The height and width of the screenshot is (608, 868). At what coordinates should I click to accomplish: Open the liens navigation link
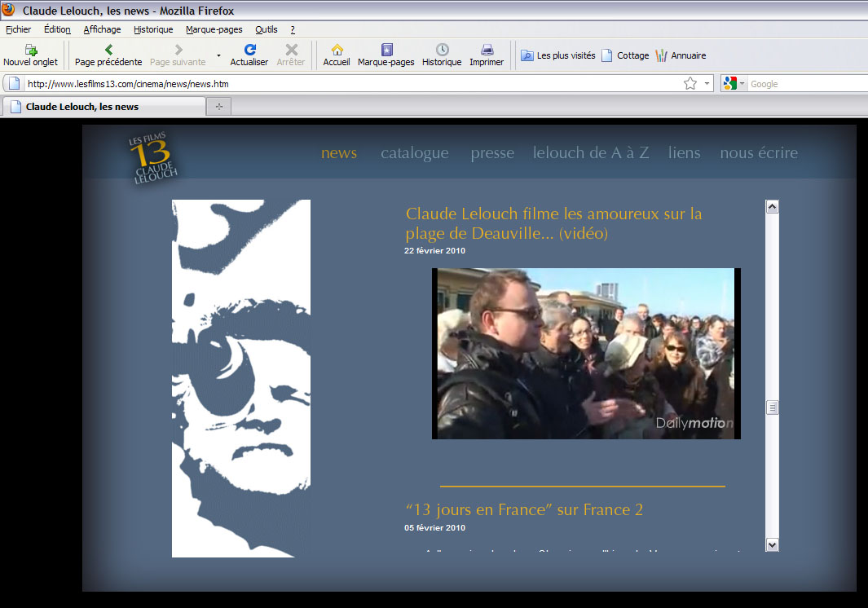685,153
